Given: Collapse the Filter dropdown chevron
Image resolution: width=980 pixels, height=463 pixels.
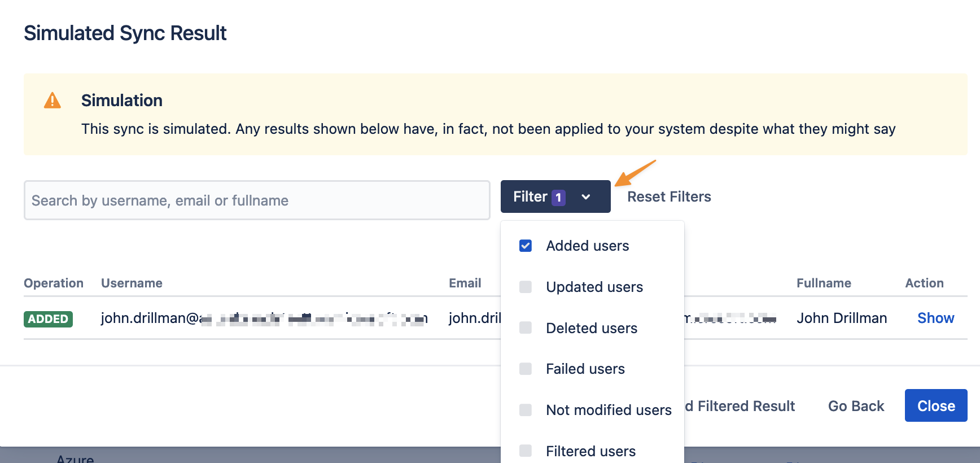Looking at the screenshot, I should pyautogui.click(x=586, y=197).
